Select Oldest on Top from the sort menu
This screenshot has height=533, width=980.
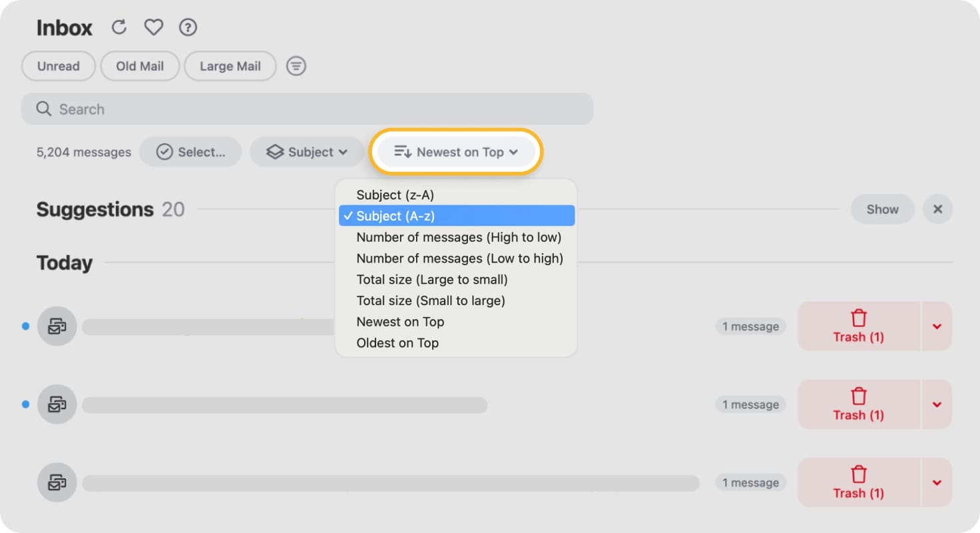pos(397,342)
